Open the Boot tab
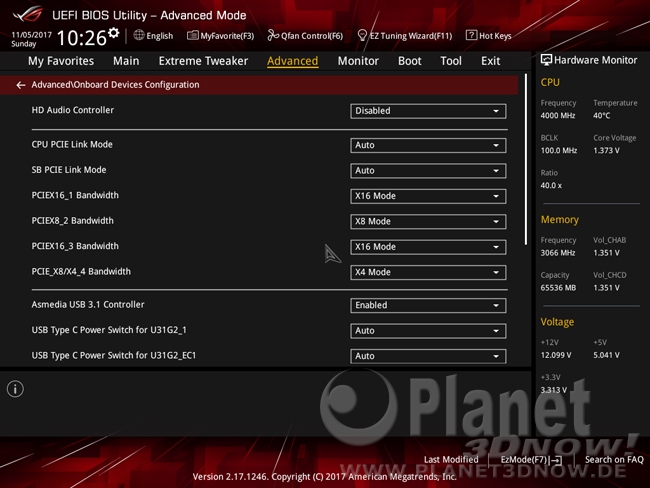Image resolution: width=650 pixels, height=488 pixels. tap(410, 61)
